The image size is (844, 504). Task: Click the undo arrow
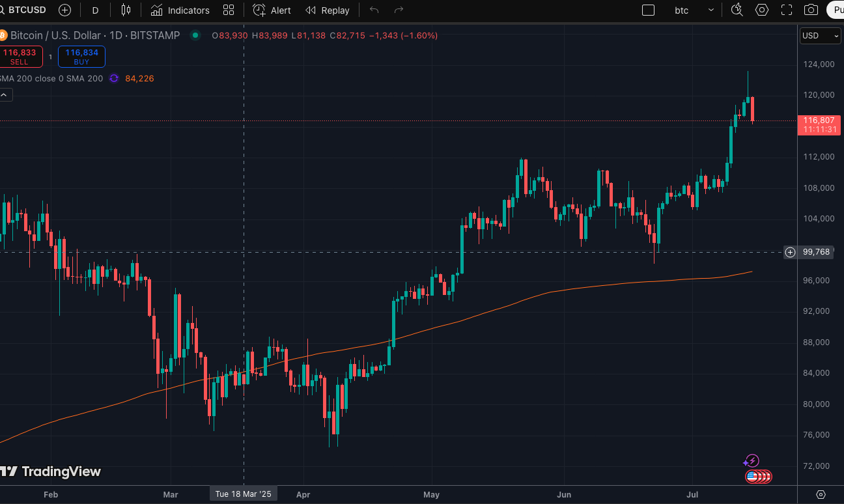point(374,10)
